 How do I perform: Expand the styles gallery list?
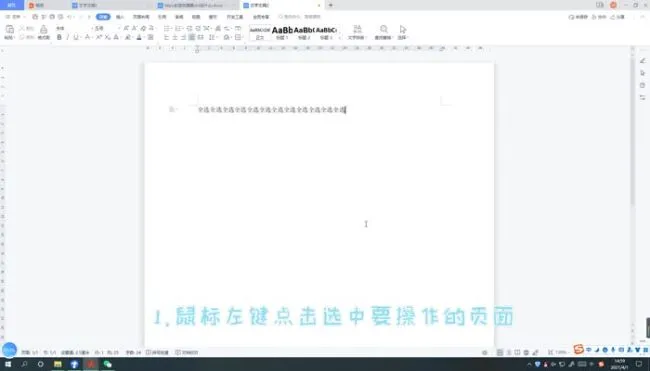[x=340, y=37]
